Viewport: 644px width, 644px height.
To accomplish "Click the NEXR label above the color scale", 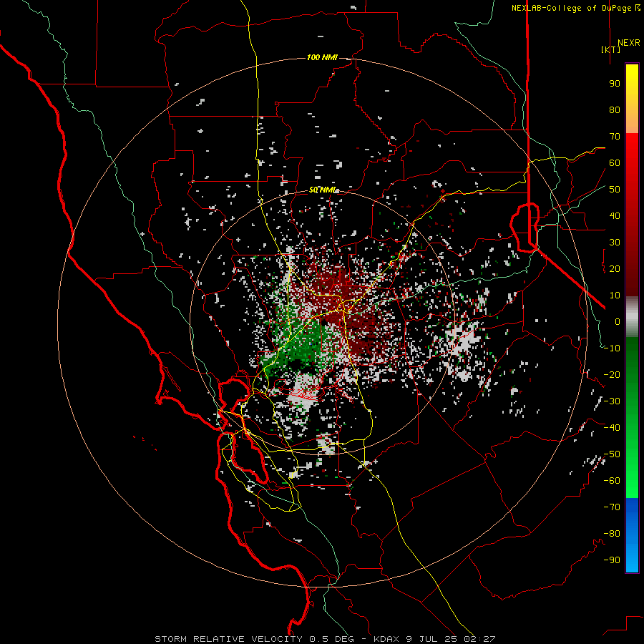I will (628, 43).
